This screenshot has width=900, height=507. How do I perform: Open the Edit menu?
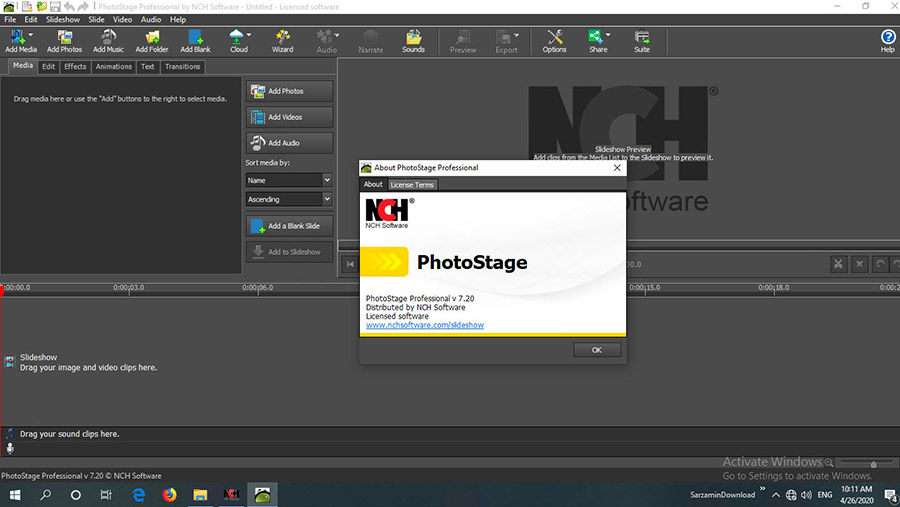point(31,20)
